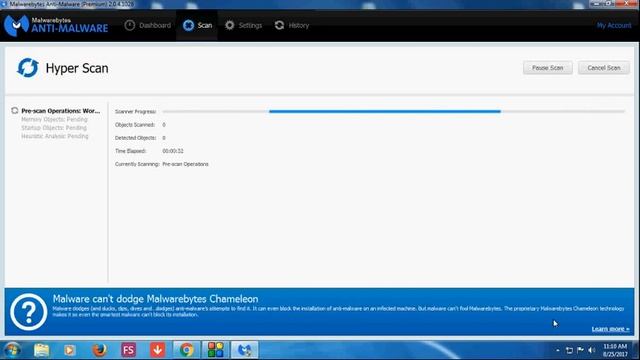Click the Dashboard clock icon

coord(130,25)
